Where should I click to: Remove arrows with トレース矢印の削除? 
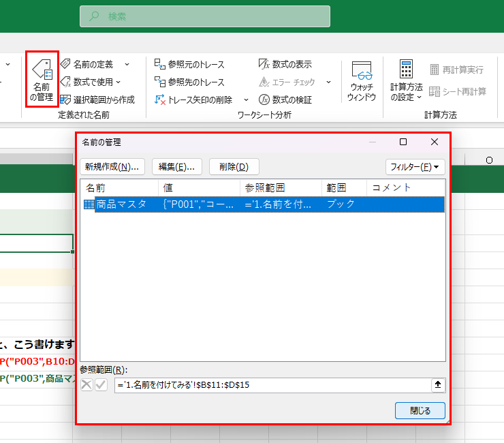pos(193,100)
